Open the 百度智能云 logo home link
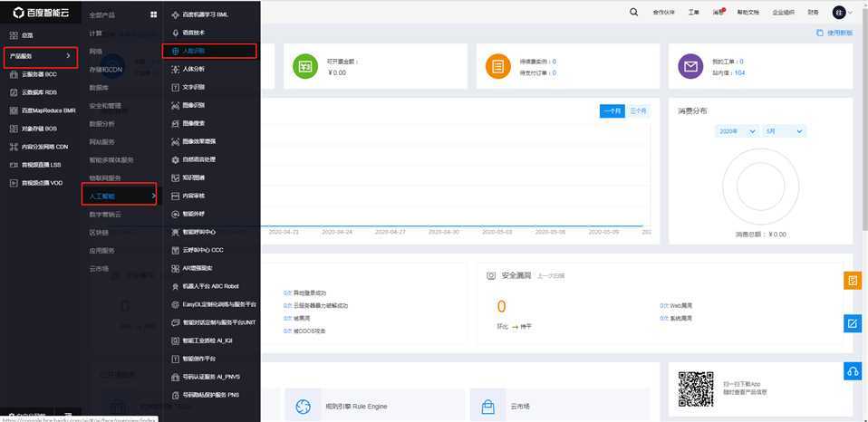The image size is (868, 422). 42,12
